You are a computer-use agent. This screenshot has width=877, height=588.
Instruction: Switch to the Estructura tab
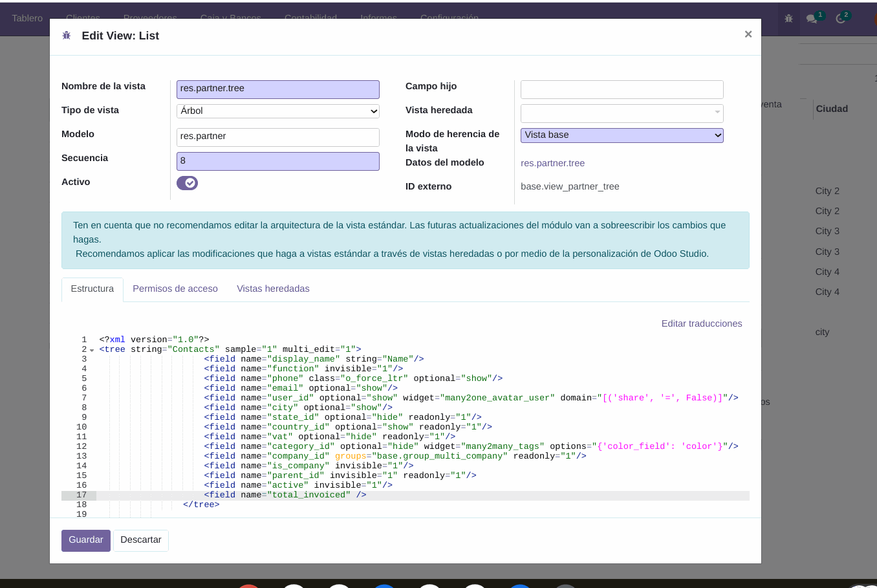pos(92,289)
